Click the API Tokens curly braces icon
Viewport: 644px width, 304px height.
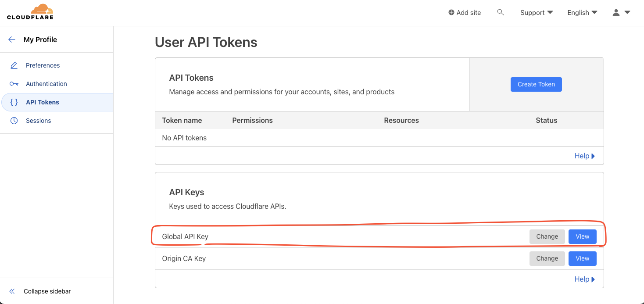[14, 102]
